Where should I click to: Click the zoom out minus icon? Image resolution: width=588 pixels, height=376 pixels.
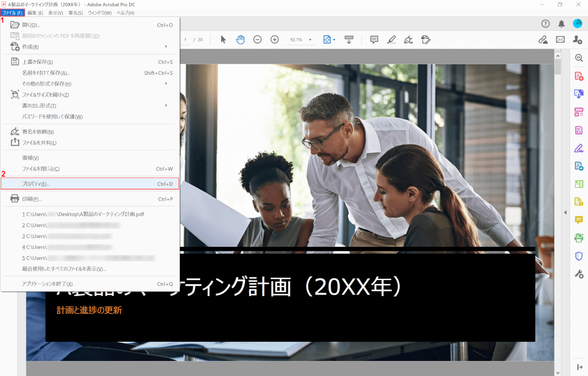pos(258,39)
